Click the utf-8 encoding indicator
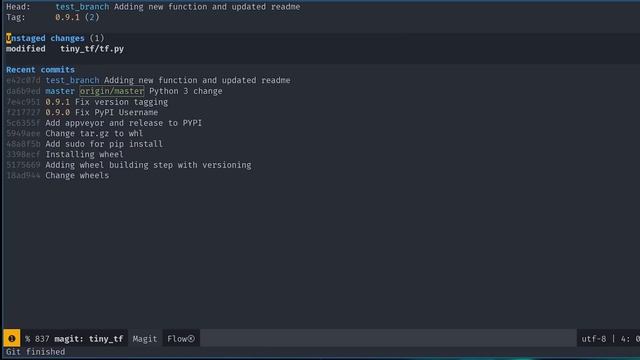This screenshot has height=360, width=640. (594, 339)
